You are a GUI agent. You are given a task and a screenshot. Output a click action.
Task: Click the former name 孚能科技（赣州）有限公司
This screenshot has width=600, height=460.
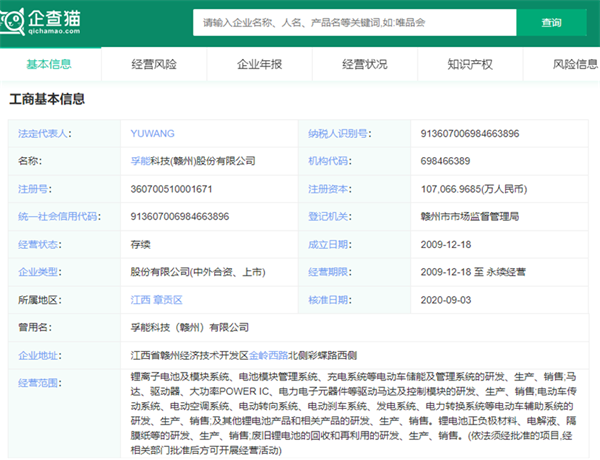pyautogui.click(x=192, y=327)
